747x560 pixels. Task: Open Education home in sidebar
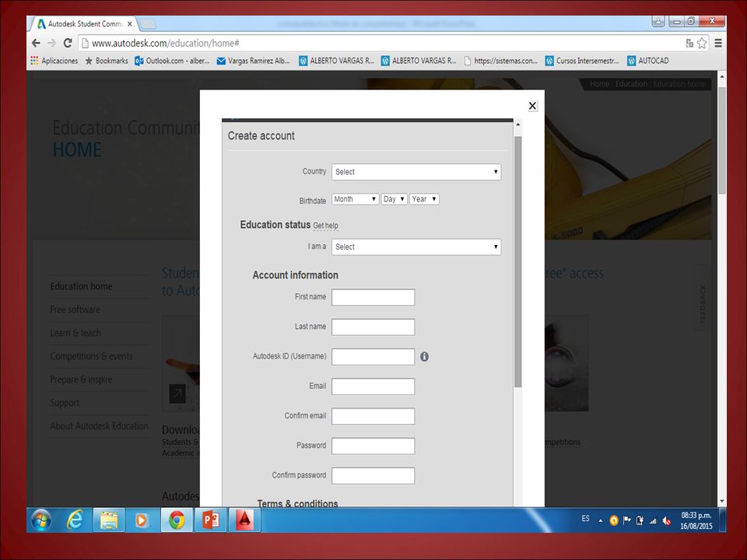pyautogui.click(x=82, y=286)
